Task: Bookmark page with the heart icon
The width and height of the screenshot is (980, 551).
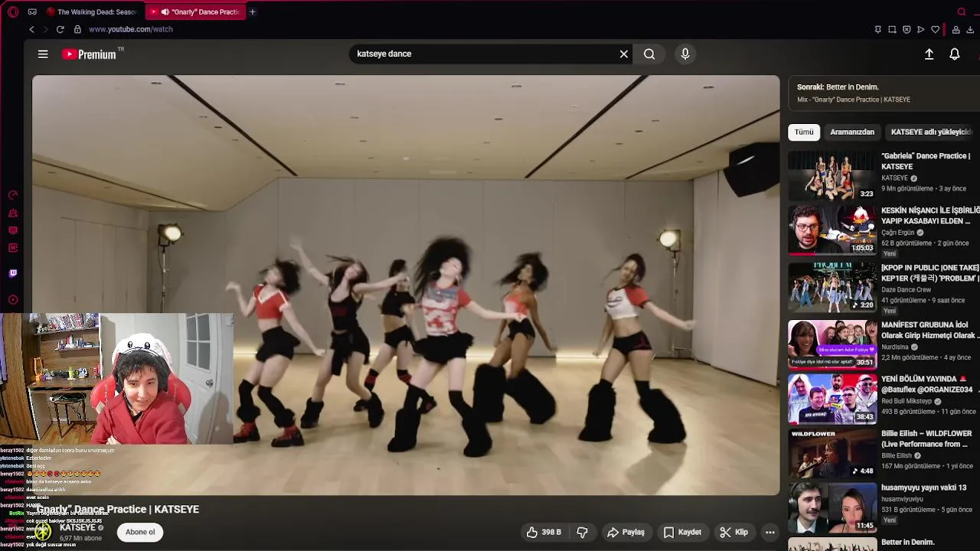Action: pyautogui.click(x=935, y=29)
